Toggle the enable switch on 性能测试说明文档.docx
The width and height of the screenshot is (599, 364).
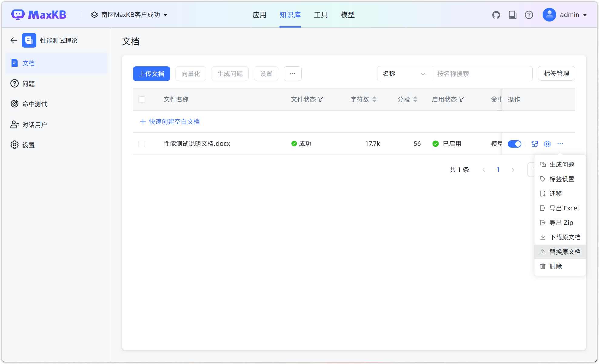click(x=514, y=144)
